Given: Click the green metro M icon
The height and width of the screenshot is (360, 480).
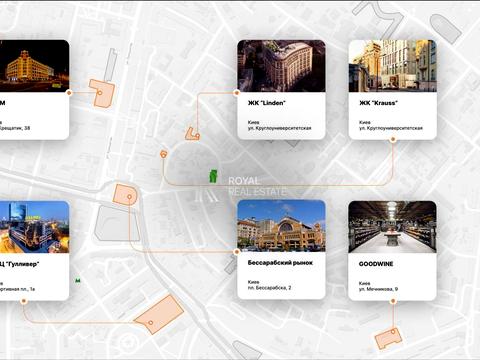Looking at the screenshot, I should [78, 281].
